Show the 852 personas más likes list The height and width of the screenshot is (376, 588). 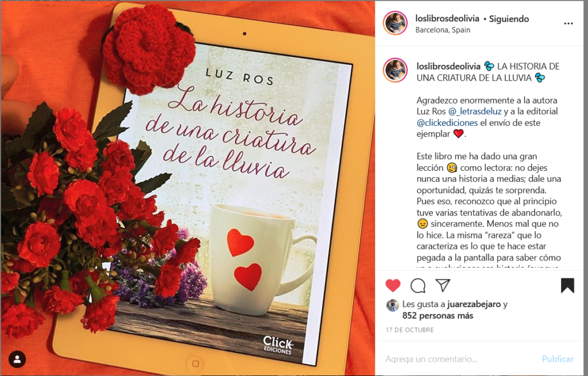click(438, 316)
